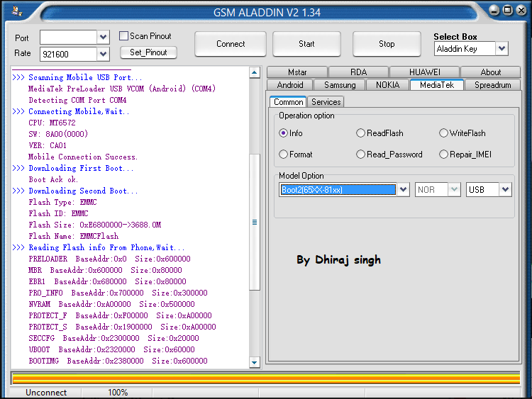Open the USB connection type dropdown

point(505,189)
